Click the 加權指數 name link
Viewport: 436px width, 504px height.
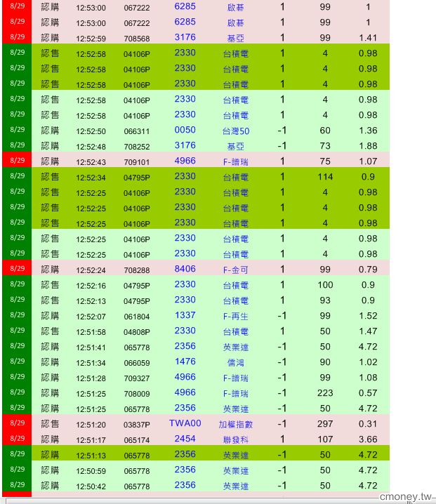tap(236, 424)
